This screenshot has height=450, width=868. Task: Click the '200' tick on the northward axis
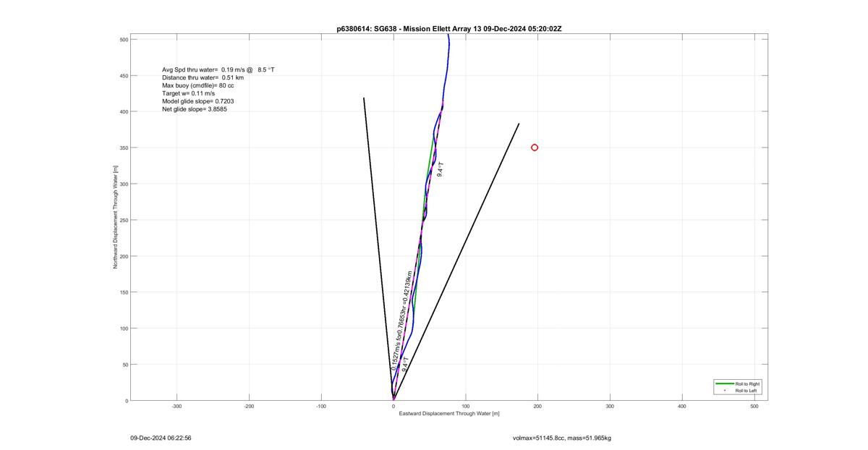[x=124, y=256]
